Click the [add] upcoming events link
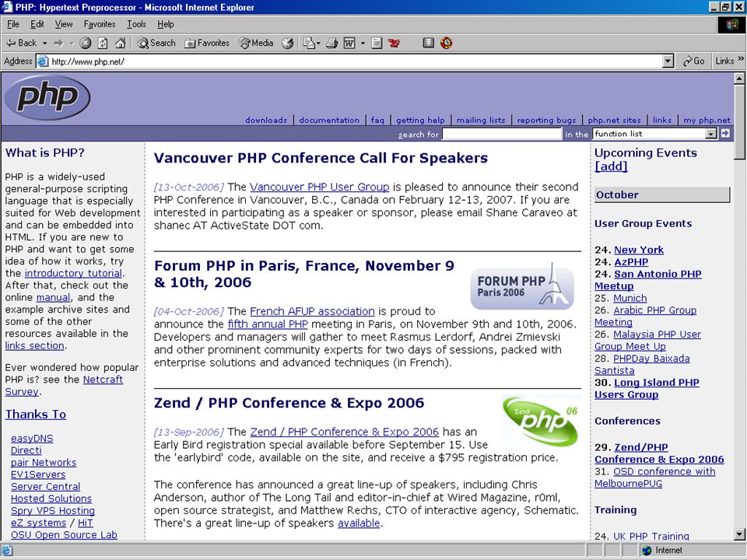Image resolution: width=747 pixels, height=560 pixels. [x=611, y=166]
